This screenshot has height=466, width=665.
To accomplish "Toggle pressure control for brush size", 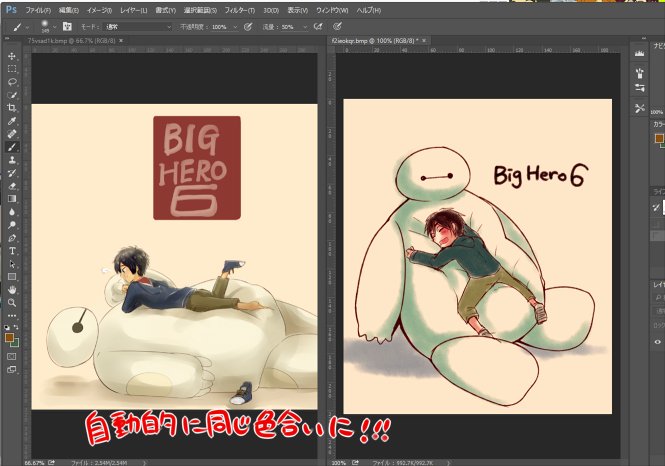I will tap(337, 27).
